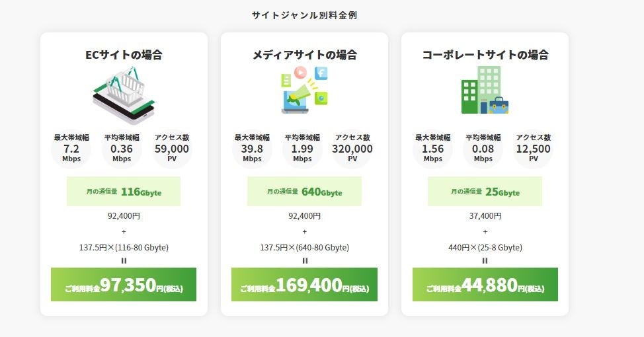Click the monthly traffic 116Gbyte box

click(x=124, y=192)
